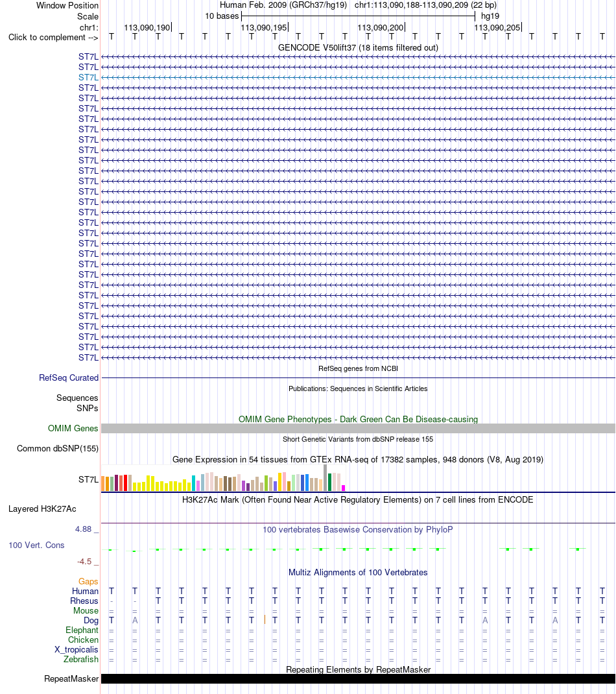Click the 100 Vert. Cons track label
Screen dimensions: 616x694
[36, 545]
